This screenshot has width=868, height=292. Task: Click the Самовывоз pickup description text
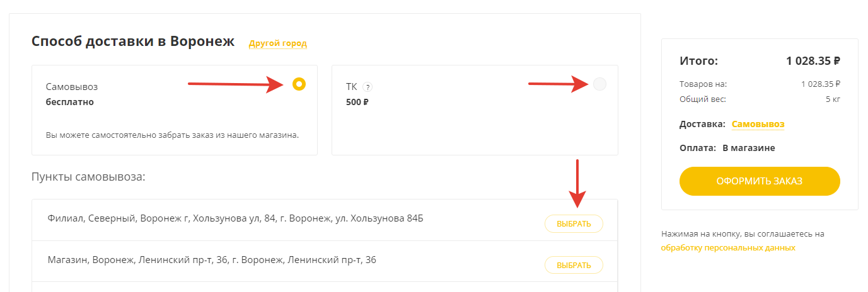172,135
